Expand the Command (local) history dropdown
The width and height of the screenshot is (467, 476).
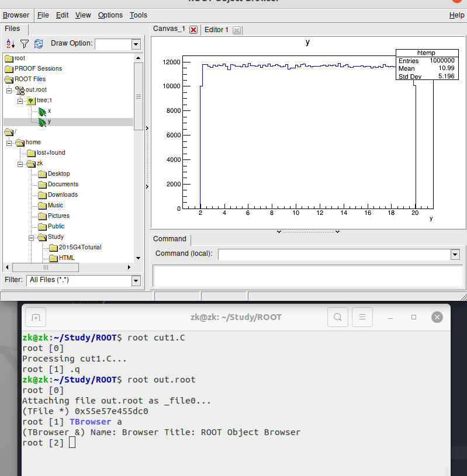click(455, 255)
